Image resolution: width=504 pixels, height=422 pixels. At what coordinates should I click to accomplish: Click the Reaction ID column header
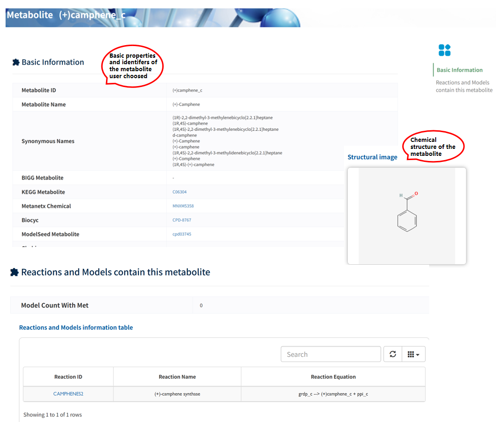[x=68, y=377]
